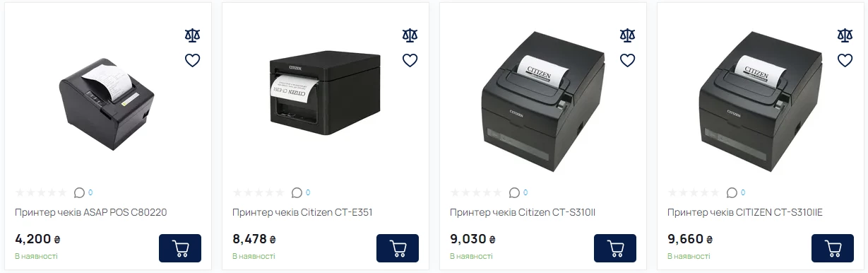Add ASAP POS C80220 to cart

(x=180, y=248)
